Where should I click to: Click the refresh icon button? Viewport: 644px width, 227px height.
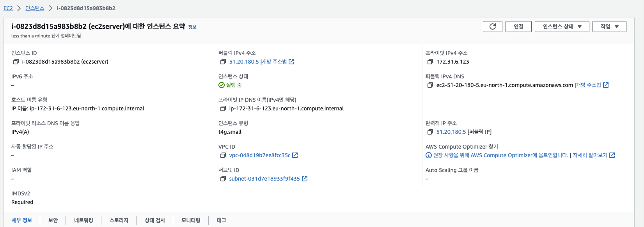pyautogui.click(x=492, y=27)
